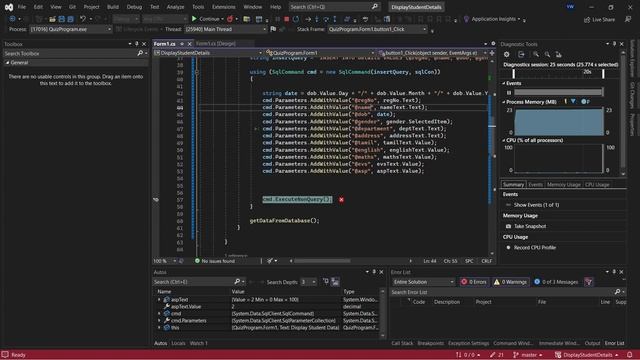Screen dimensions: 640x360
Task: Click Zoom Out icon in Diagnostic Tools
Action: click(x=547, y=54)
